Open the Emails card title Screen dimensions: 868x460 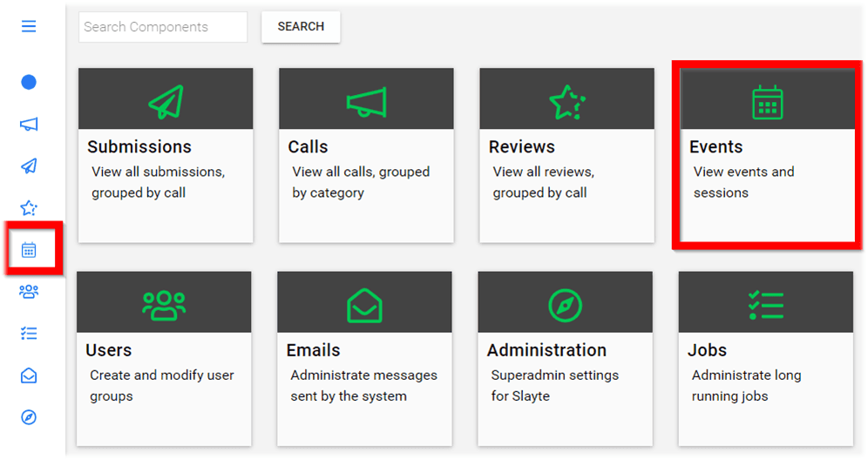314,350
